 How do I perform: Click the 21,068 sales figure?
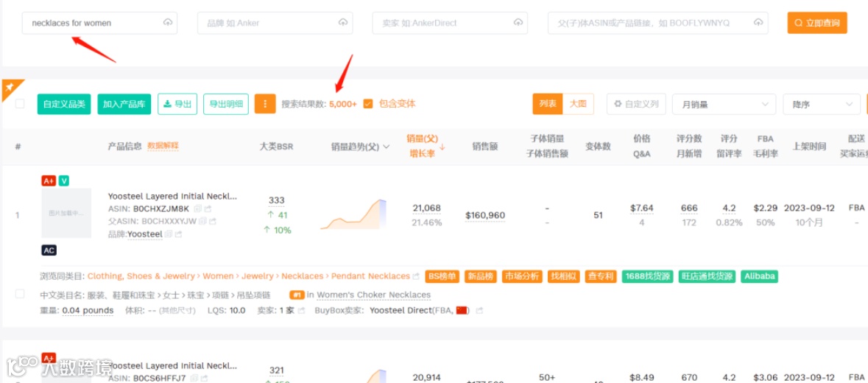pos(427,208)
